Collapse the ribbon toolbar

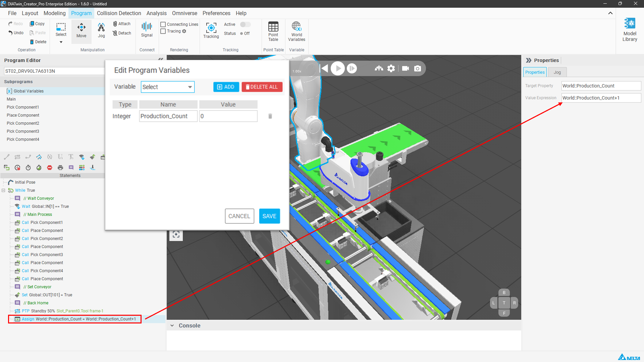point(610,13)
